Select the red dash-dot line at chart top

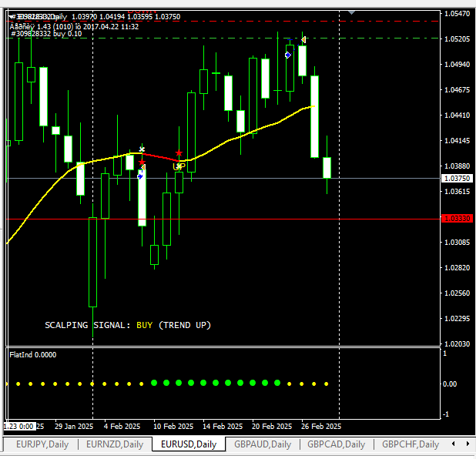coord(223,21)
